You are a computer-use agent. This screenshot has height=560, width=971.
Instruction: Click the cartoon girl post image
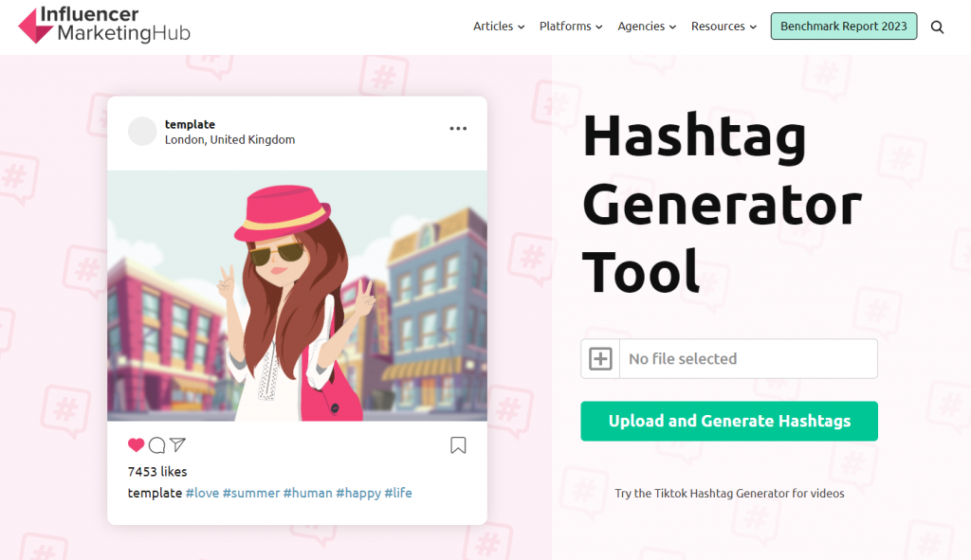pyautogui.click(x=297, y=296)
